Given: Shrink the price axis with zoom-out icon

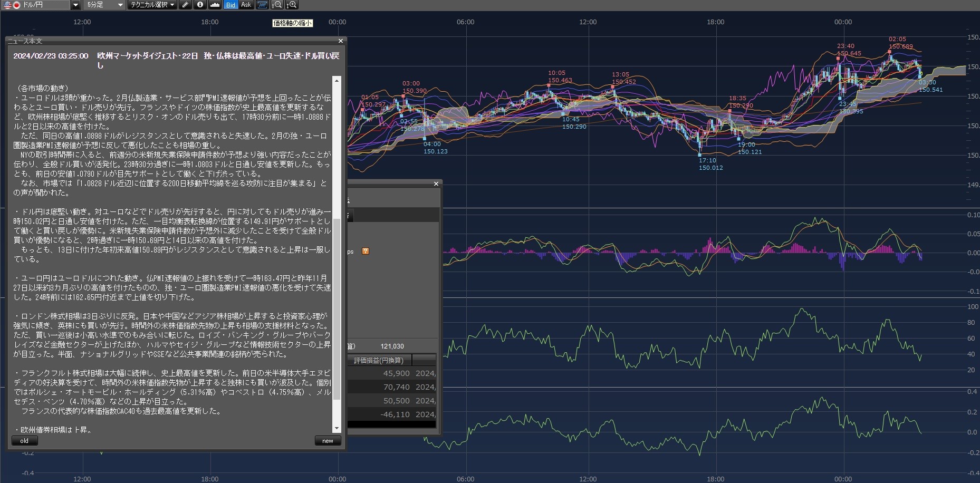Looking at the screenshot, I should pyautogui.click(x=277, y=5).
